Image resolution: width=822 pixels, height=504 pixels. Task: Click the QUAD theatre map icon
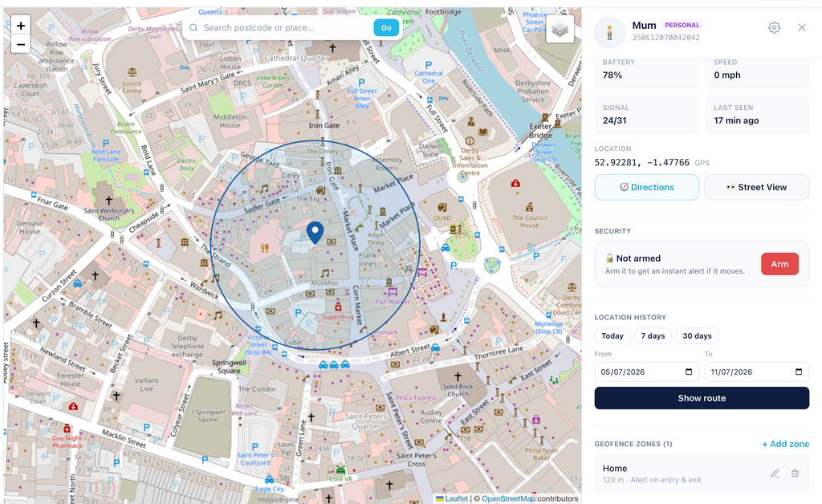(x=442, y=208)
